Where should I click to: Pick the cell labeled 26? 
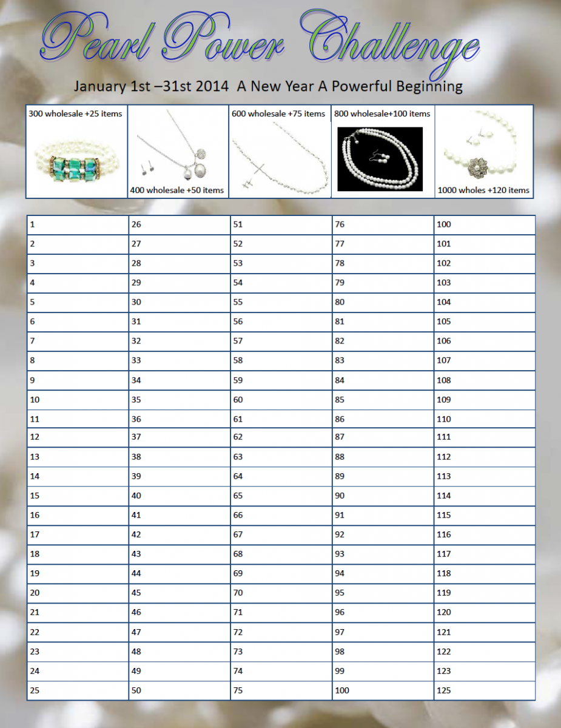pyautogui.click(x=179, y=224)
